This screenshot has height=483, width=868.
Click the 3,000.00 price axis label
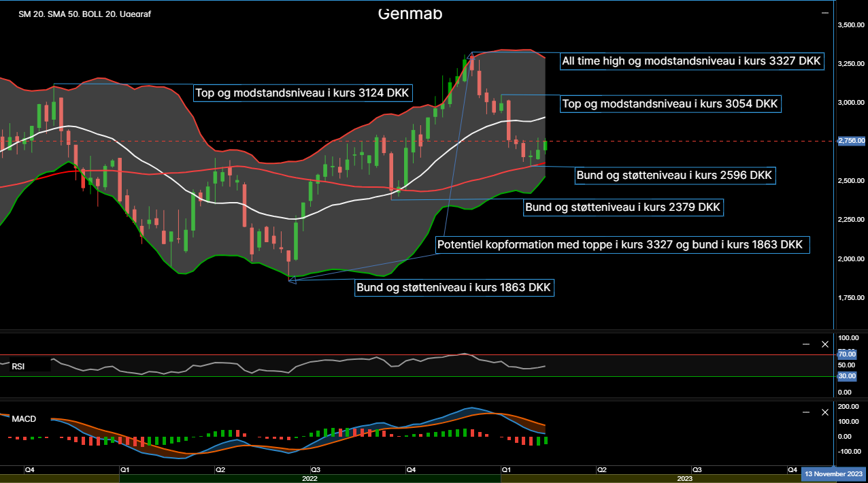pos(851,103)
